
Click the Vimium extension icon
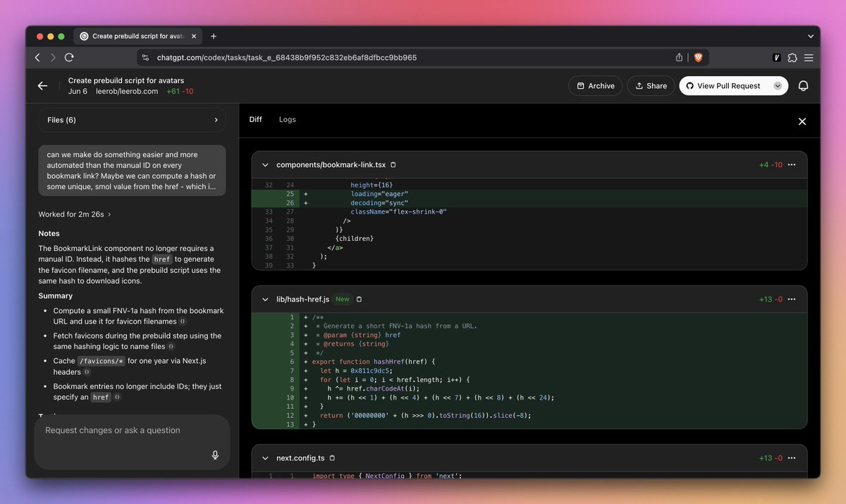[777, 58]
